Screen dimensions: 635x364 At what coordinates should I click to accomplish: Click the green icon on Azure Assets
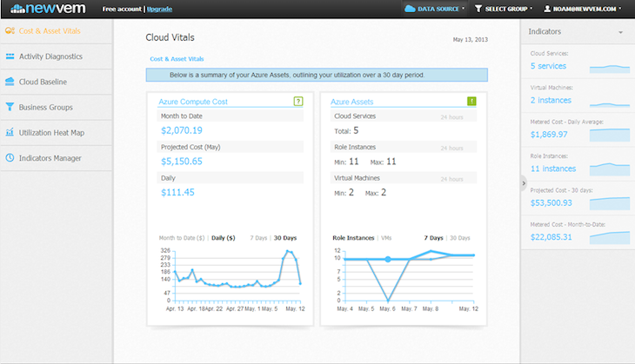471,101
